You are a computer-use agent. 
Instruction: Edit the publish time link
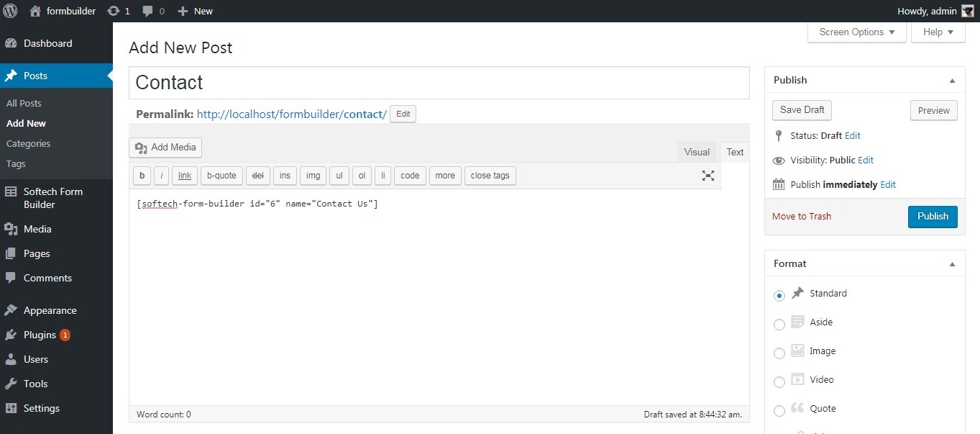coord(888,184)
